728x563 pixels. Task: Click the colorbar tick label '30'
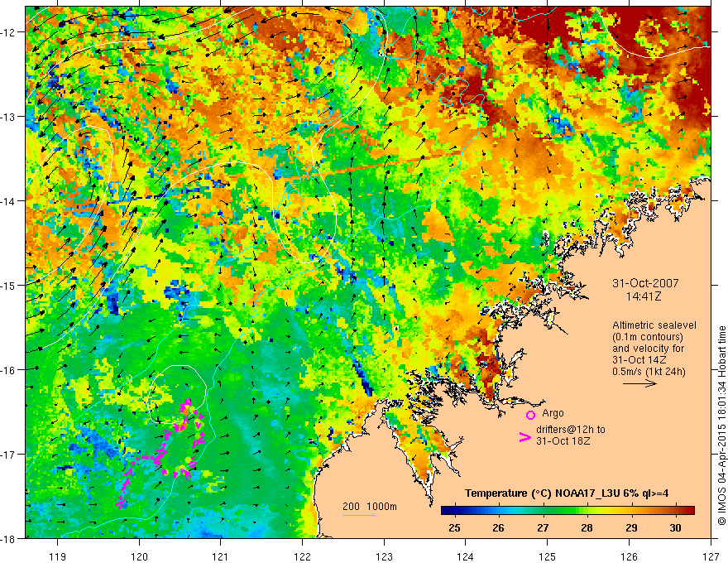[675, 528]
